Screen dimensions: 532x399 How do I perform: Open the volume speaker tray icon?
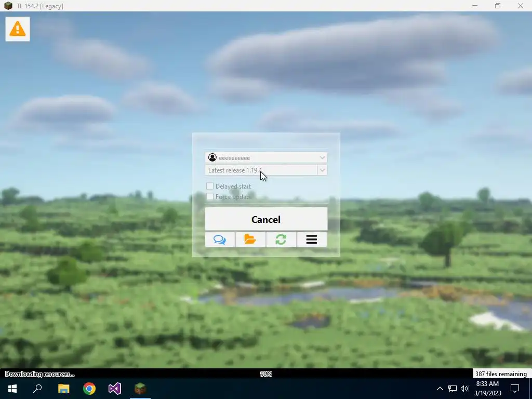coord(464,389)
